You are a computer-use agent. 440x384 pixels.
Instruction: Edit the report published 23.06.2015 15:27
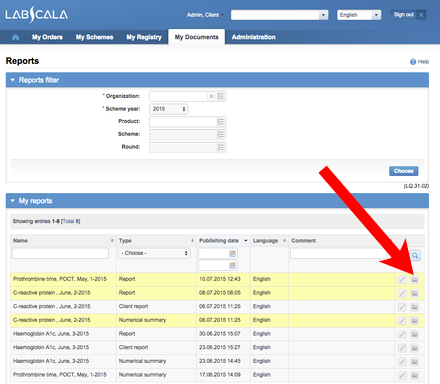click(402, 348)
